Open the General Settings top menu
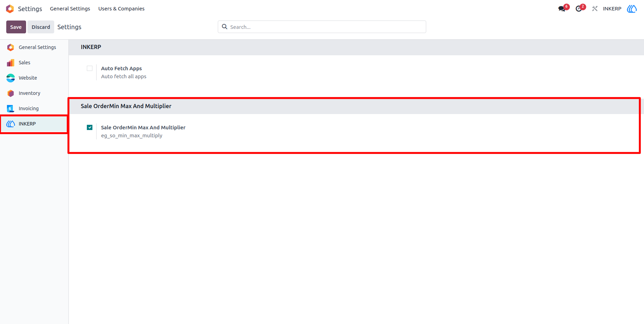Image resolution: width=644 pixels, height=324 pixels. [70, 9]
